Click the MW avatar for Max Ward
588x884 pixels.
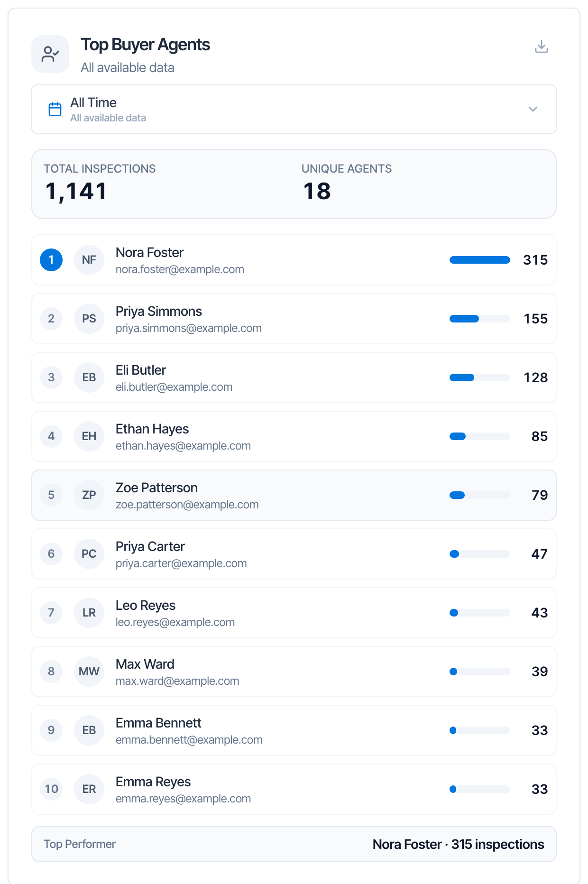point(89,672)
